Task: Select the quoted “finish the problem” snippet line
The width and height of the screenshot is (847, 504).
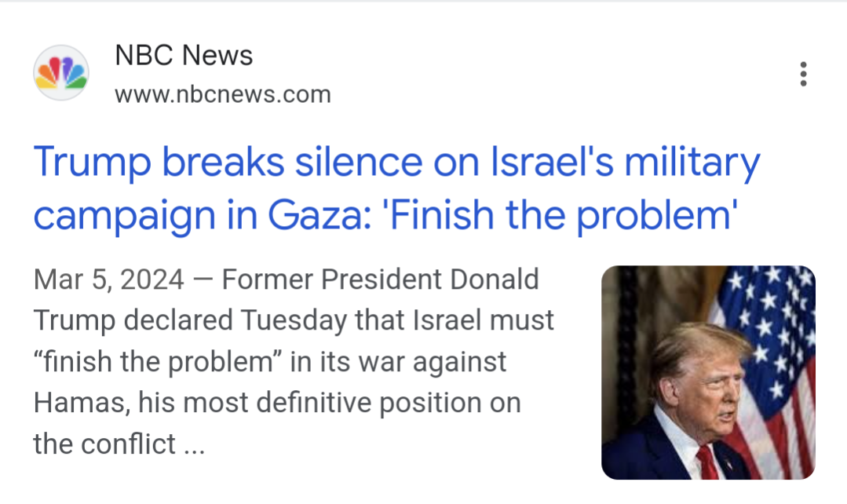Action: 270,362
